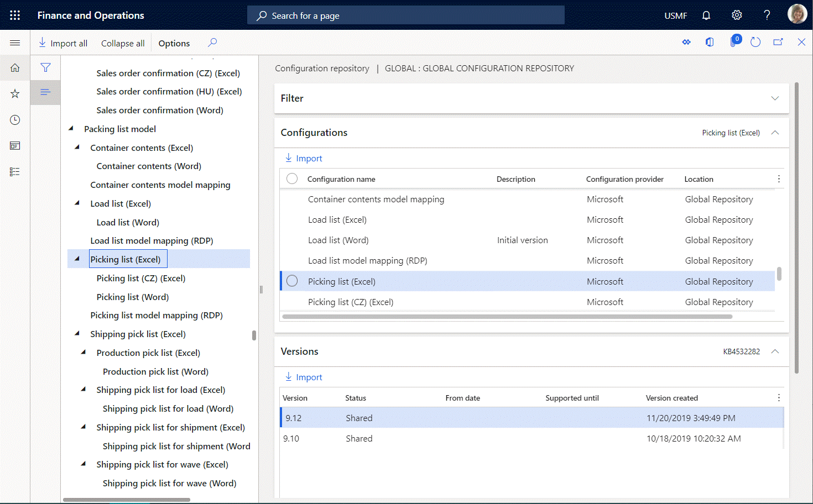Open the Options tab

[174, 43]
